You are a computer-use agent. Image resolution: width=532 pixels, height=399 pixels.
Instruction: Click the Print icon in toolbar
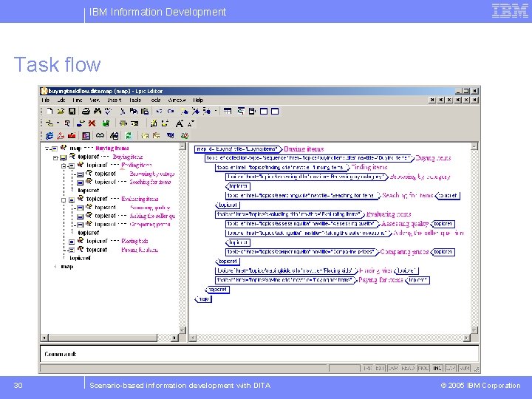[x=86, y=111]
